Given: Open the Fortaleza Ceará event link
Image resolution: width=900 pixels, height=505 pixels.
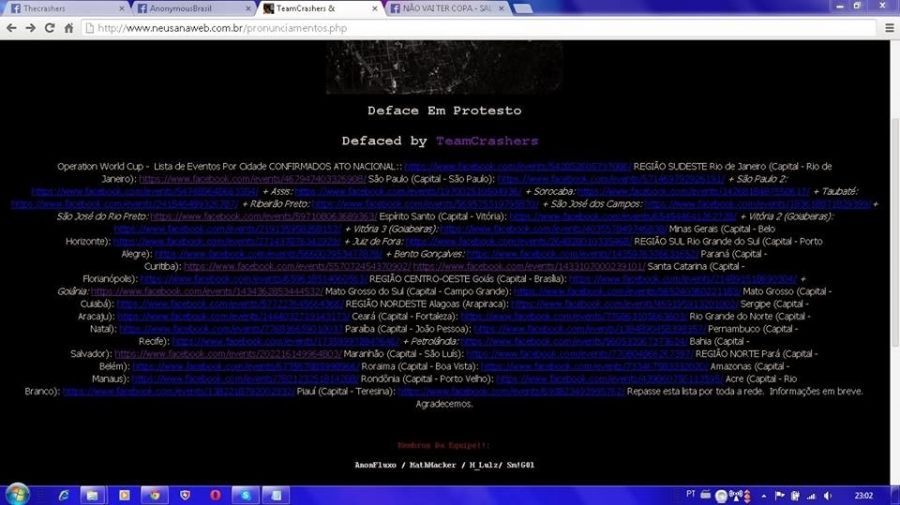Looking at the screenshot, I should tap(573, 317).
